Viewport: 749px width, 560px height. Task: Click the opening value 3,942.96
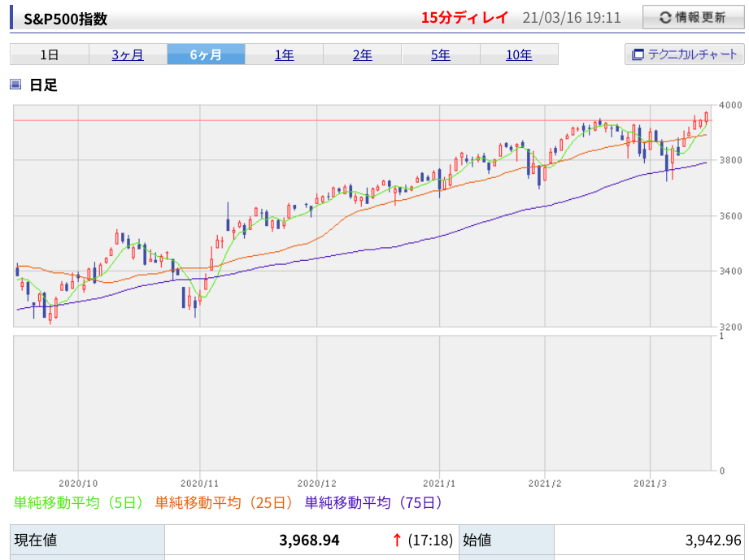pos(713,540)
